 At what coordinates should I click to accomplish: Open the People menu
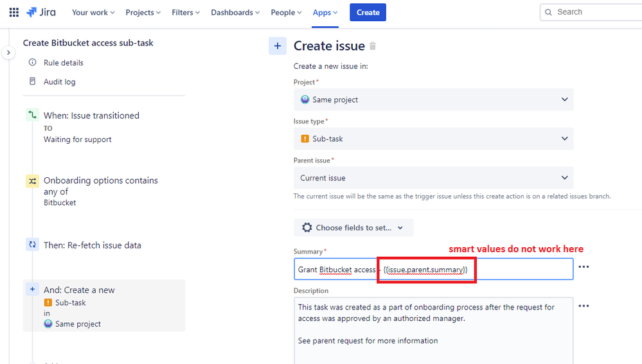click(286, 12)
